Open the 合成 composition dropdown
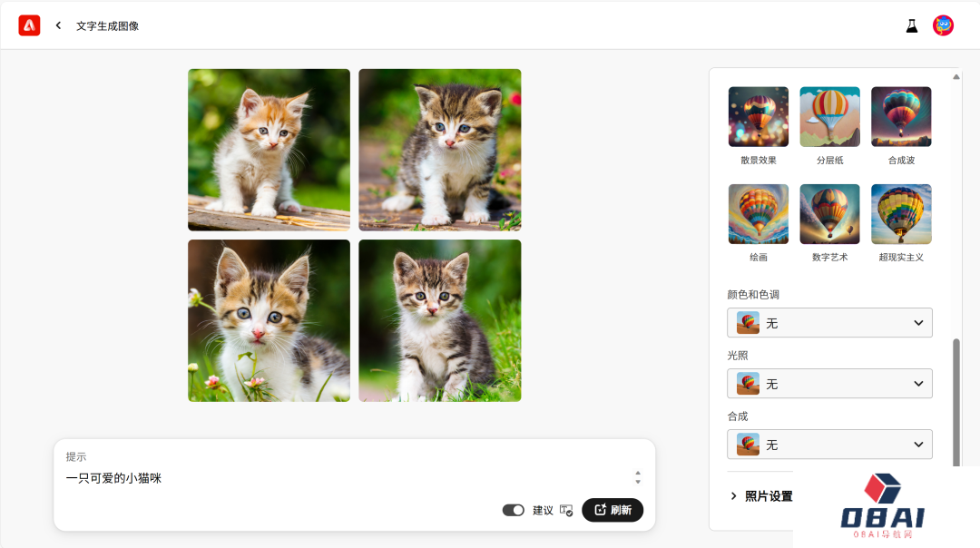The height and width of the screenshot is (548, 980). (829, 445)
